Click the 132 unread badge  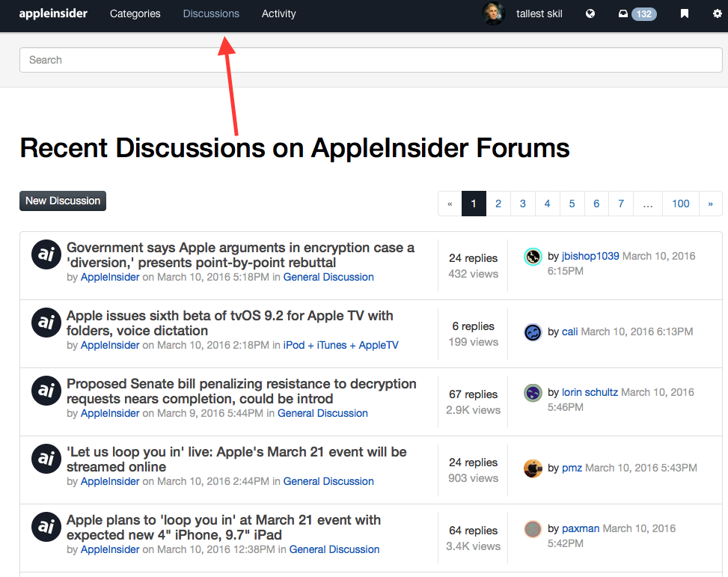(x=644, y=14)
